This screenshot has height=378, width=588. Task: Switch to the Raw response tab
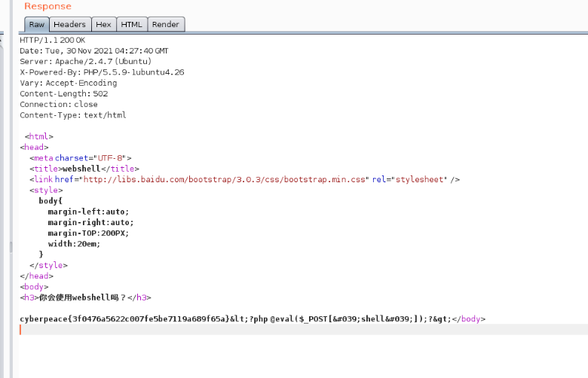[37, 24]
